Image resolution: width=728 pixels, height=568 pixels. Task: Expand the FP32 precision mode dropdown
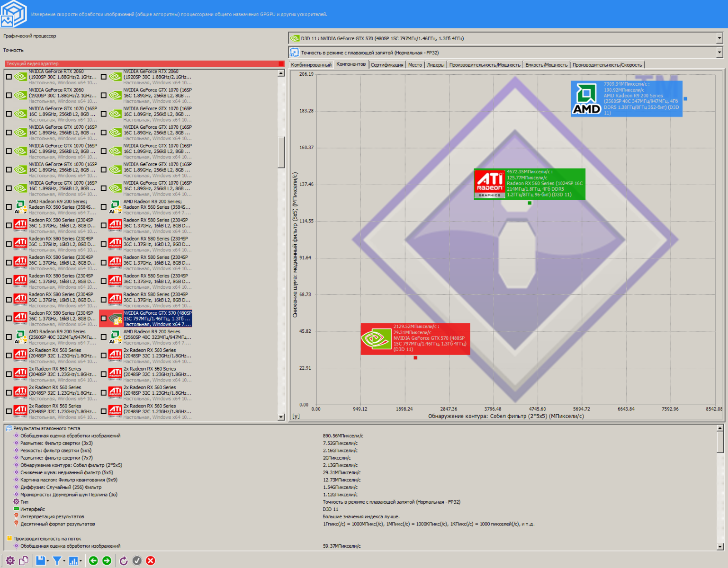pyautogui.click(x=719, y=53)
